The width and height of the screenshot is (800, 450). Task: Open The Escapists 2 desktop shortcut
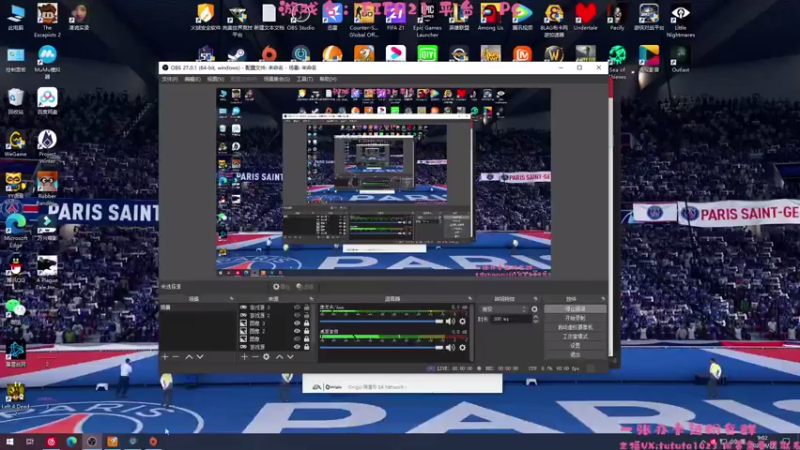47,20
